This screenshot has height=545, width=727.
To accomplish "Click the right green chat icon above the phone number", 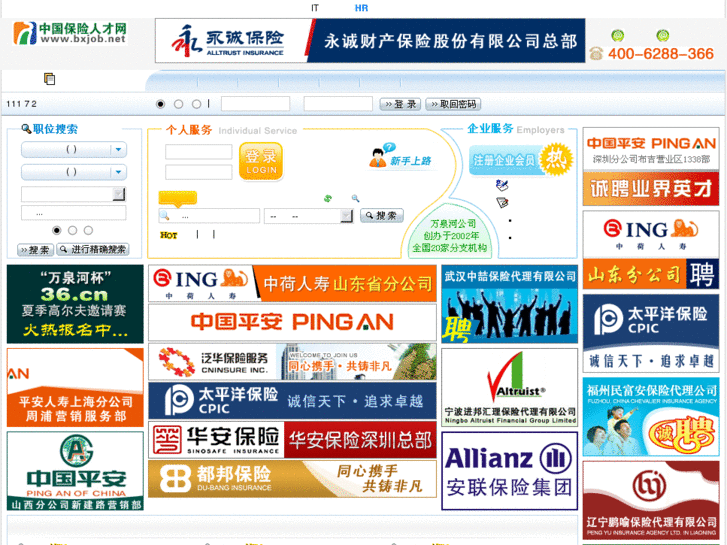I will pyautogui.click(x=663, y=35).
